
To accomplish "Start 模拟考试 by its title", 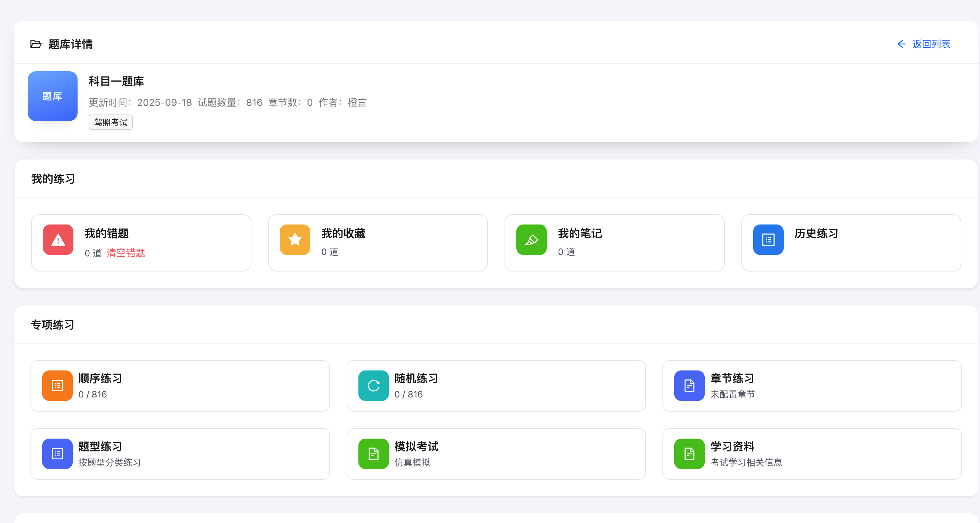I will (416, 447).
